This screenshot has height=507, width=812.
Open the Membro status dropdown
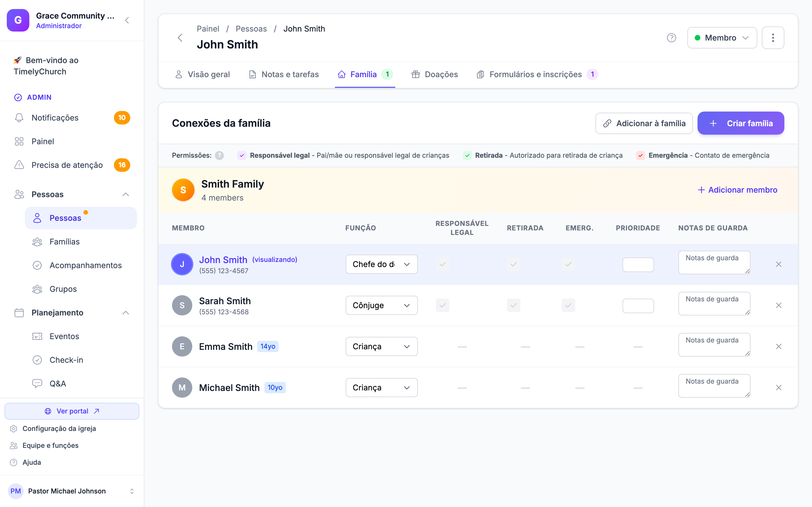tap(722, 37)
